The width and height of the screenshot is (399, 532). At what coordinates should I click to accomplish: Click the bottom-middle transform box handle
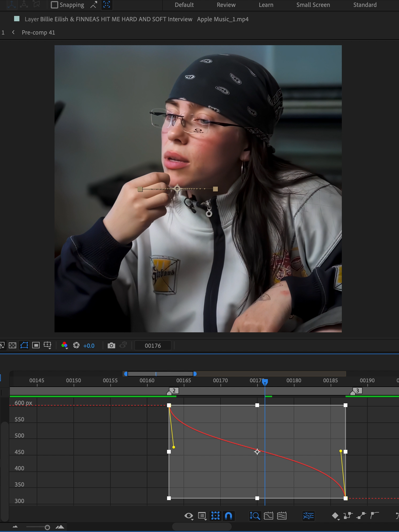tap(257, 498)
